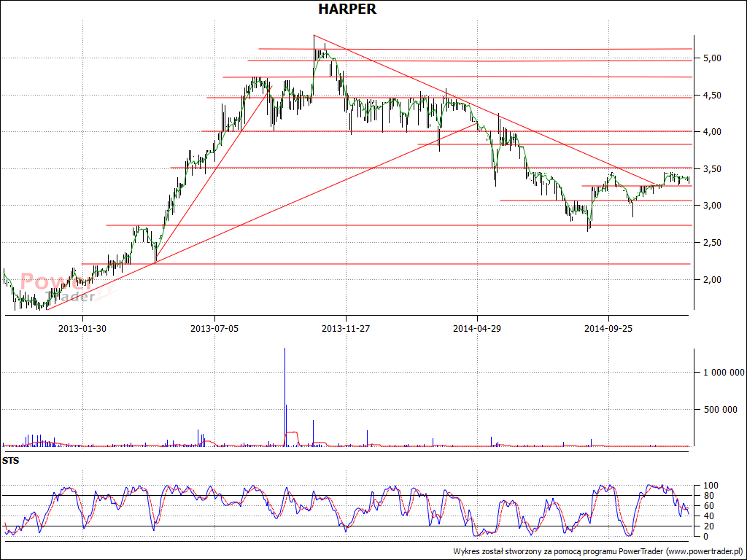
Task: Select the "5,00" price axis label
Action: (x=712, y=58)
